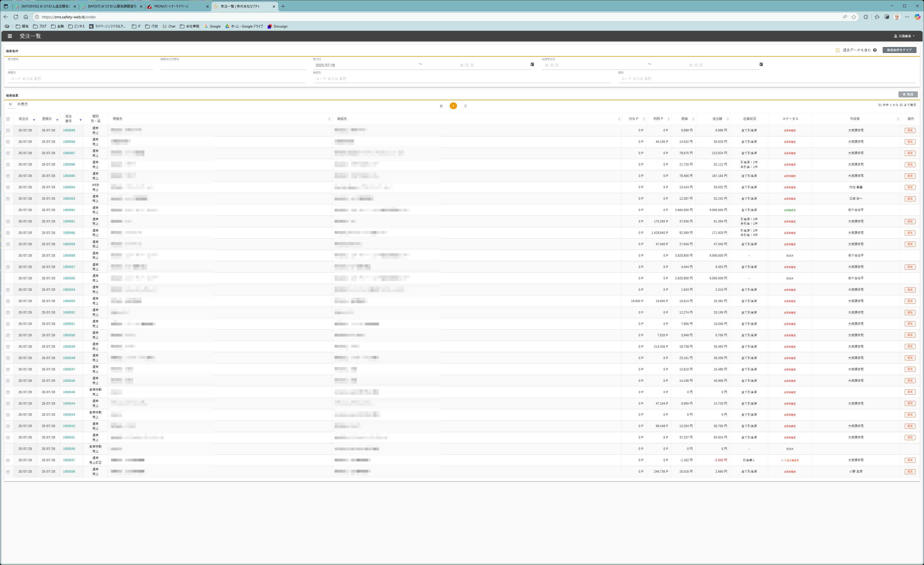Click pagination page 1 orange circle

point(453,106)
